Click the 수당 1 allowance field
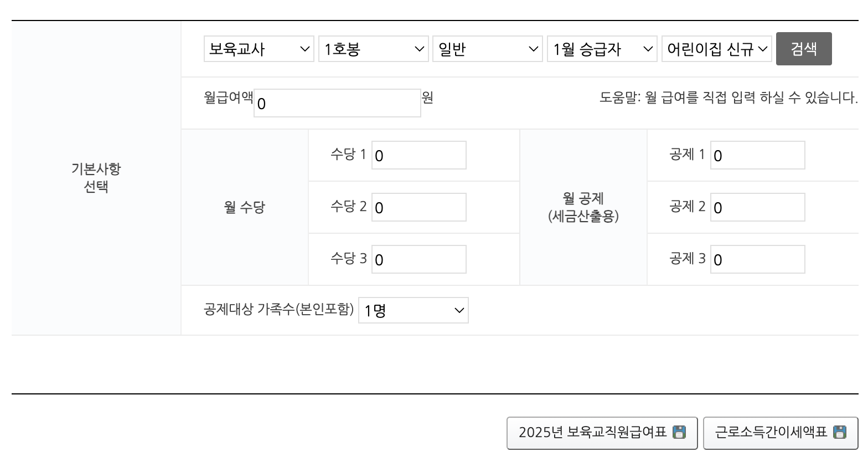 click(x=418, y=155)
